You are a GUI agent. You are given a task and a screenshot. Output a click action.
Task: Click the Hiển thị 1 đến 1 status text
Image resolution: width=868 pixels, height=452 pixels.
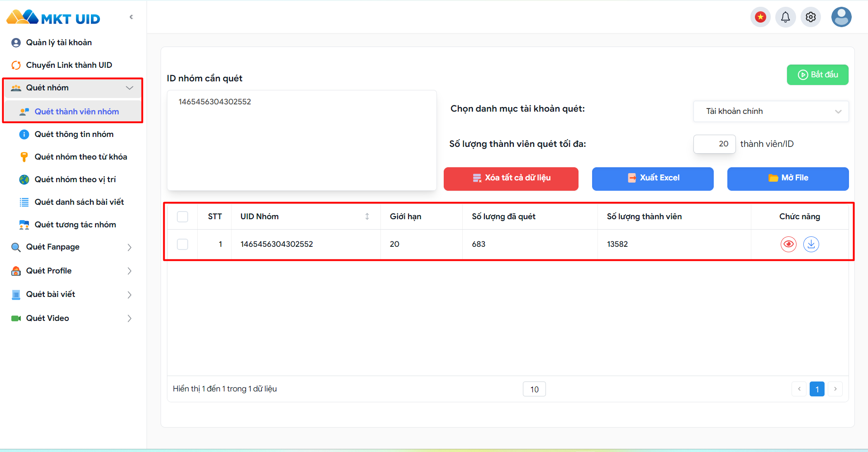click(x=225, y=389)
